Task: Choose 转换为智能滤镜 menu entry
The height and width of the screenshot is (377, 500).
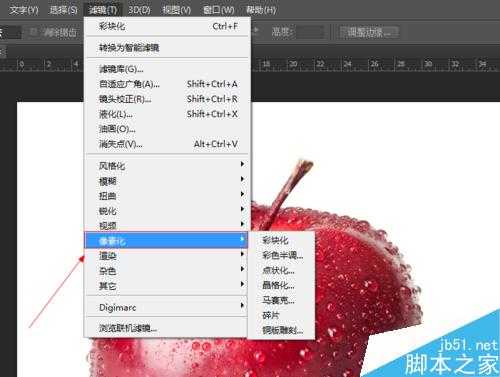Action: tap(167, 48)
